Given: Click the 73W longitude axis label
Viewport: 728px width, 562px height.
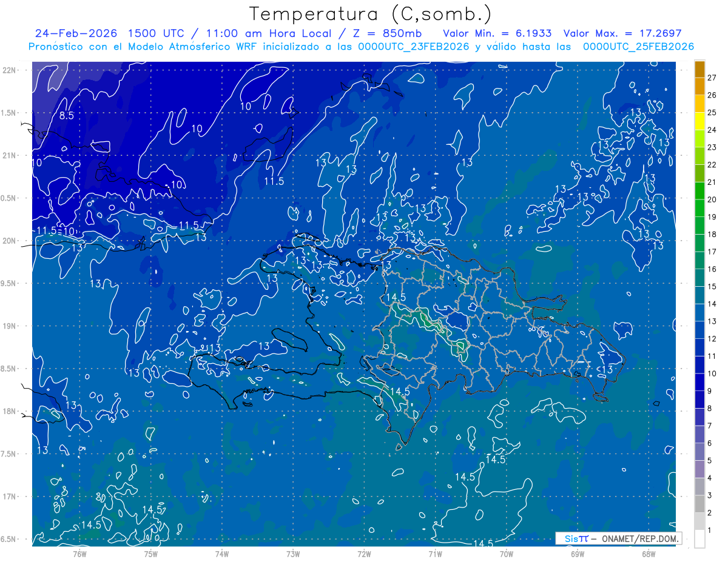Looking at the screenshot, I should [293, 554].
